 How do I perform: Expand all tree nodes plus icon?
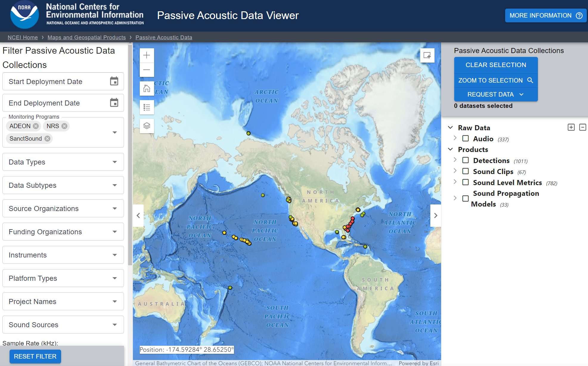[x=571, y=128]
